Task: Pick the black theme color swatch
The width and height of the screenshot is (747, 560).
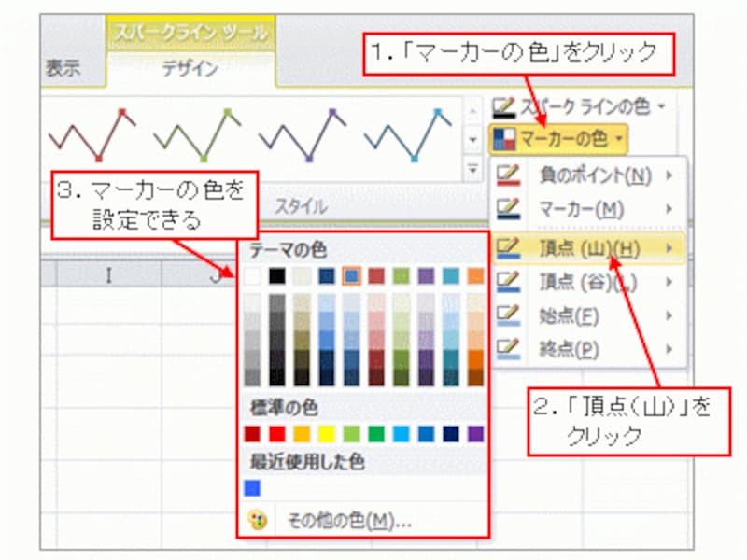Action: (277, 276)
